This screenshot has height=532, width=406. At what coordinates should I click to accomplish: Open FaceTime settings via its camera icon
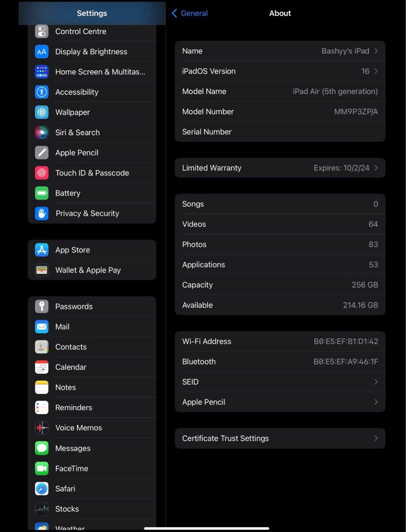(41, 468)
